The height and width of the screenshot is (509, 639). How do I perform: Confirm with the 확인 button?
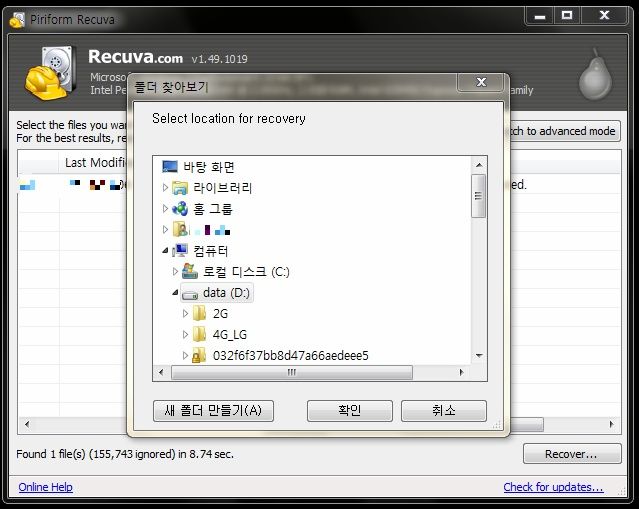tap(350, 410)
